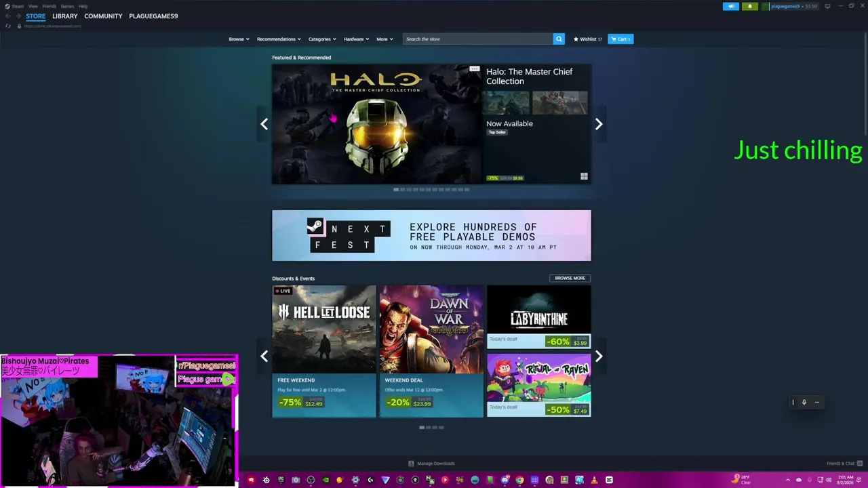Go forward with the navigation arrow

(18, 16)
